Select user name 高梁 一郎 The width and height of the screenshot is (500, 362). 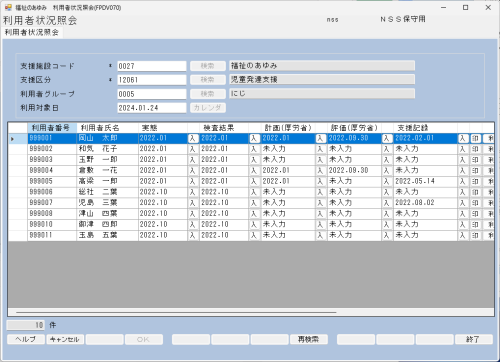(x=107, y=181)
